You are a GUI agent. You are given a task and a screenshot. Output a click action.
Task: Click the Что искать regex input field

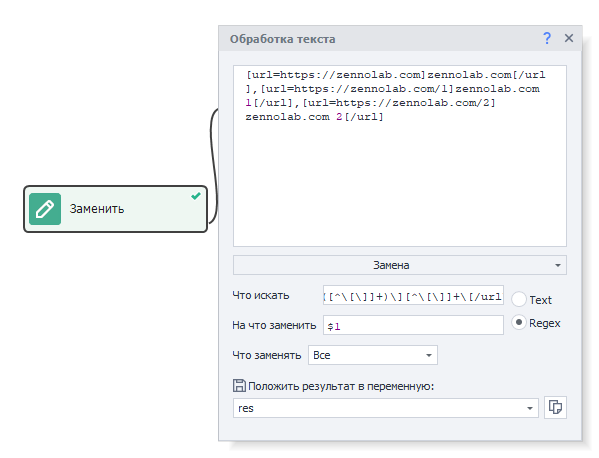pyautogui.click(x=413, y=295)
